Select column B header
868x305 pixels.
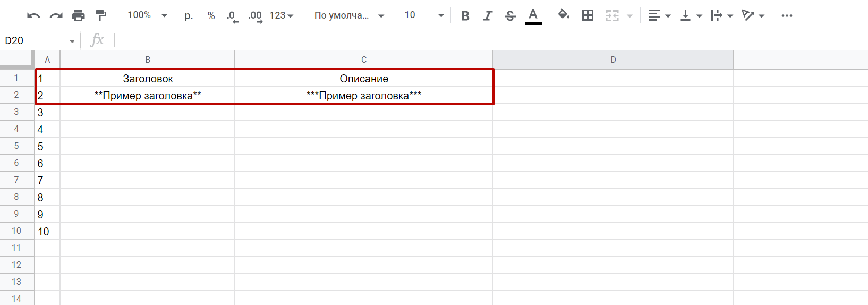pyautogui.click(x=148, y=60)
